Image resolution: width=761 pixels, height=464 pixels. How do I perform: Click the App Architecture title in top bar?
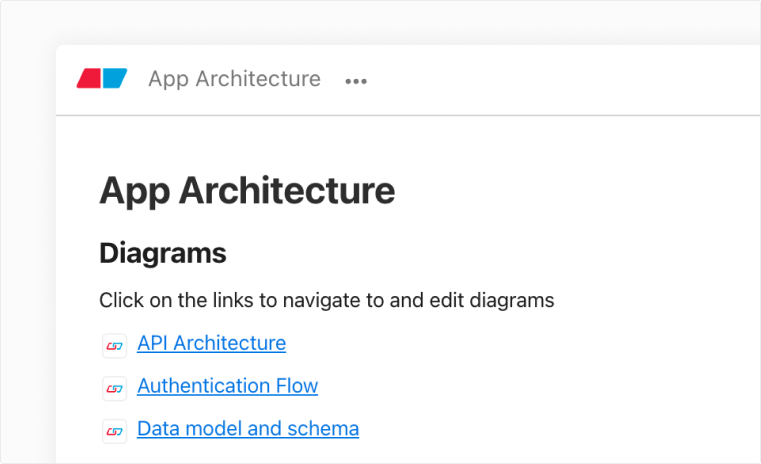point(234,79)
